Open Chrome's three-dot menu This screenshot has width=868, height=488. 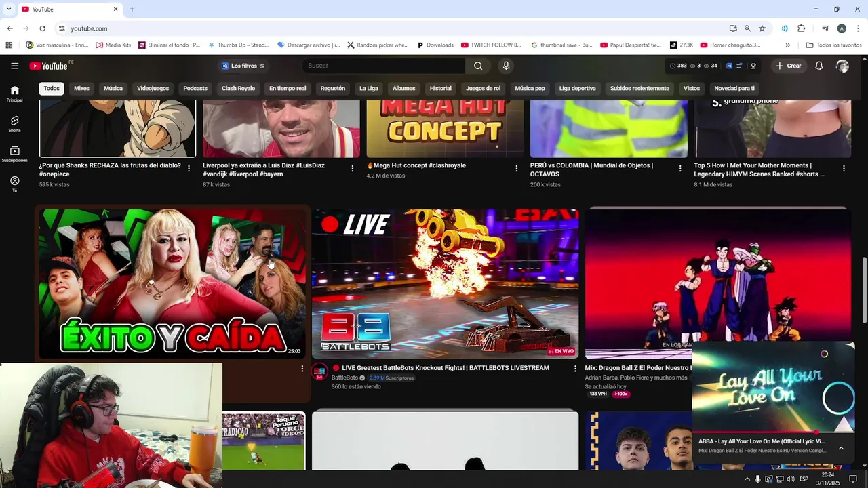tap(859, 28)
